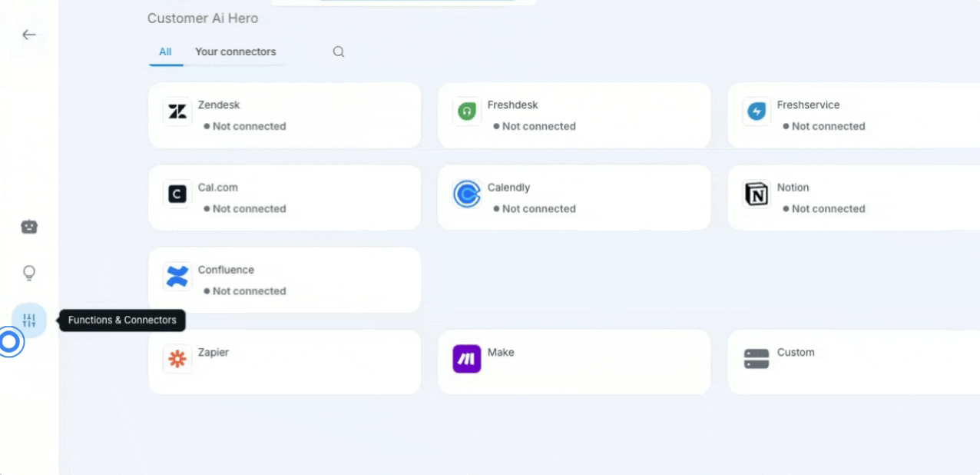
Task: Open the bot icon in sidebar
Action: (29, 227)
